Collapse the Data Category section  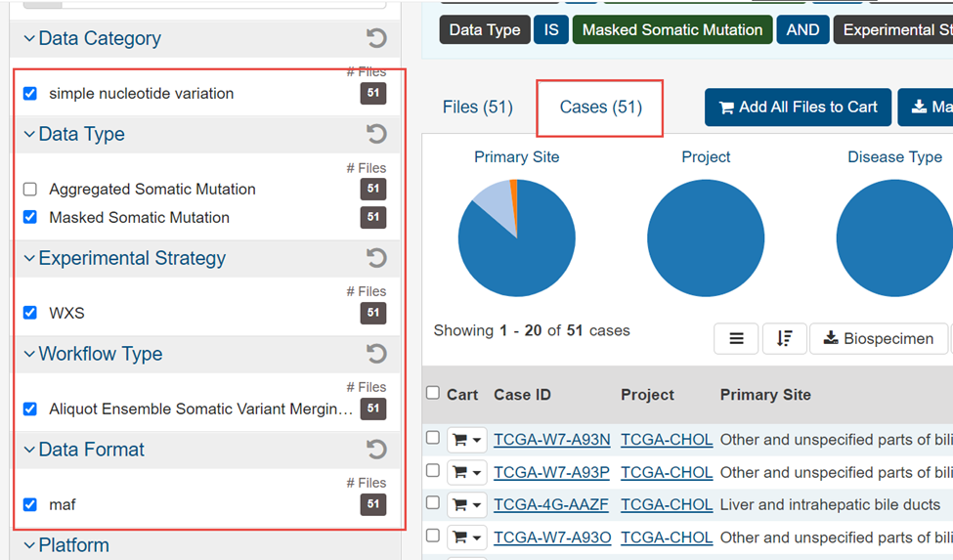coord(29,39)
